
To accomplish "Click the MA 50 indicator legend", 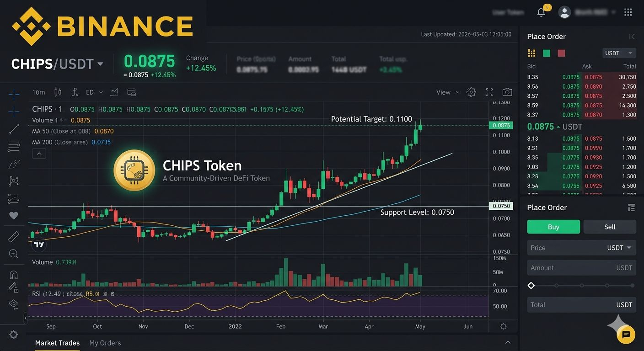I will coord(73,131).
